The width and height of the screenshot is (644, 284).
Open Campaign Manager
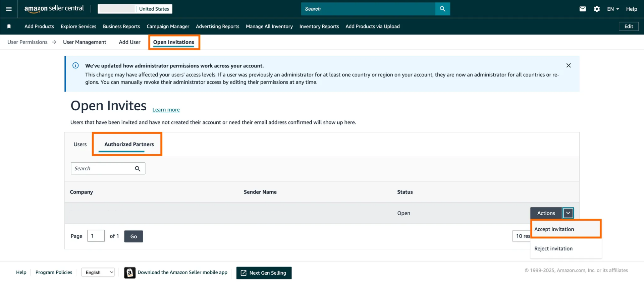click(168, 26)
